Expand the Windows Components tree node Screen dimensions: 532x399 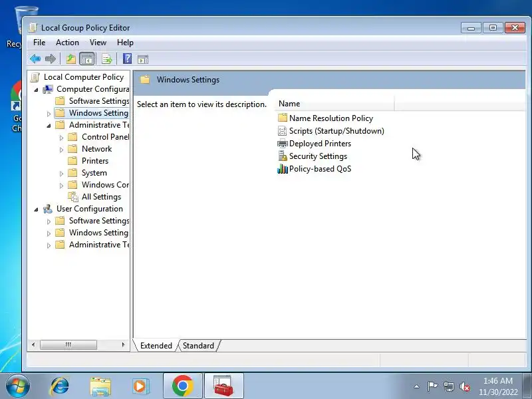[x=61, y=186]
